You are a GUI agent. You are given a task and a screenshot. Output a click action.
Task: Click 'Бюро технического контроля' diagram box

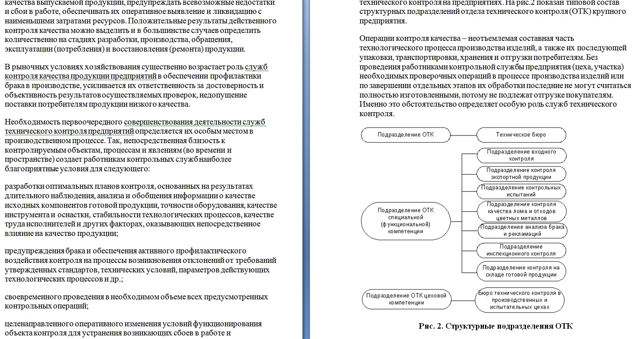[520, 300]
